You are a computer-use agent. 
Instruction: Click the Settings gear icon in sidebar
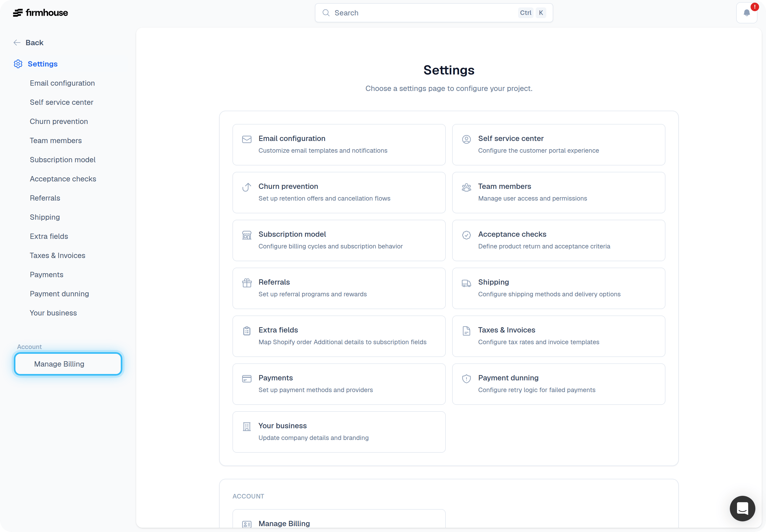[x=18, y=64]
